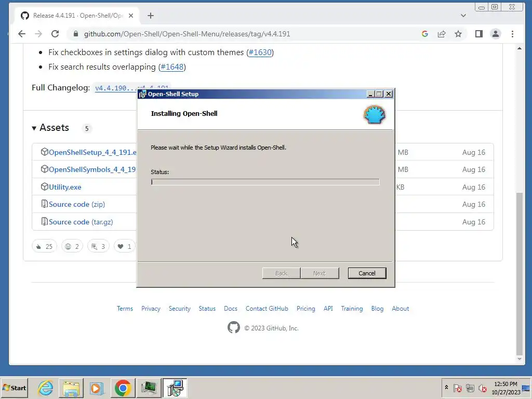Screen dimensions: 532x399
Task: Click the muted volume tray icon
Action: tap(482, 388)
